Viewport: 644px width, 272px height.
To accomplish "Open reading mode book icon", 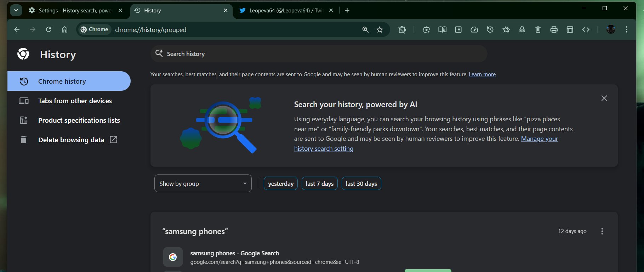I will 442,29.
